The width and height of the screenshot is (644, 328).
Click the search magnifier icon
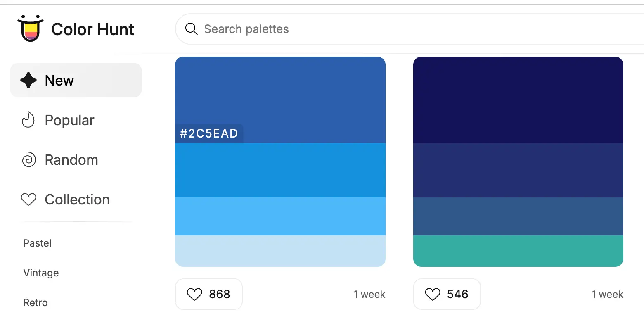[x=191, y=29]
